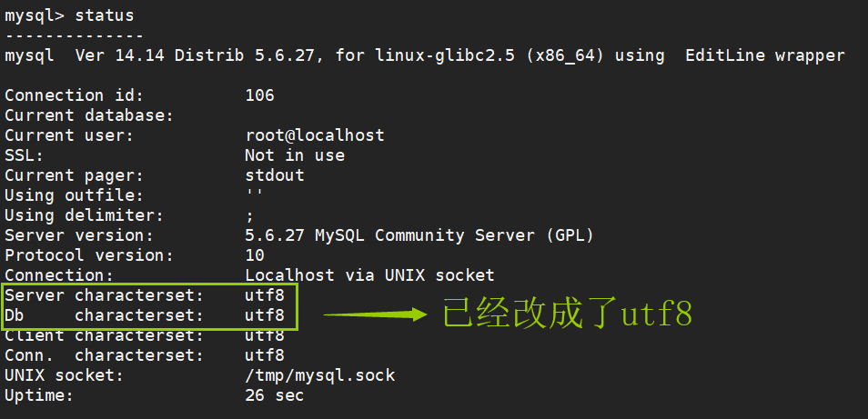Click the "Using delimiter:" label
Screen dimensions: 868x419
[84, 215]
